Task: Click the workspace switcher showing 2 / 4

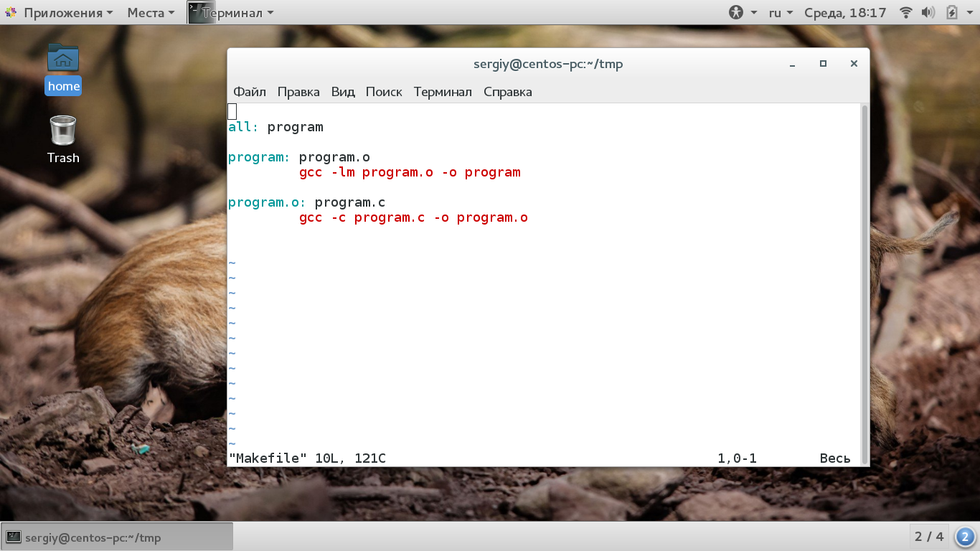Action: pos(929,536)
